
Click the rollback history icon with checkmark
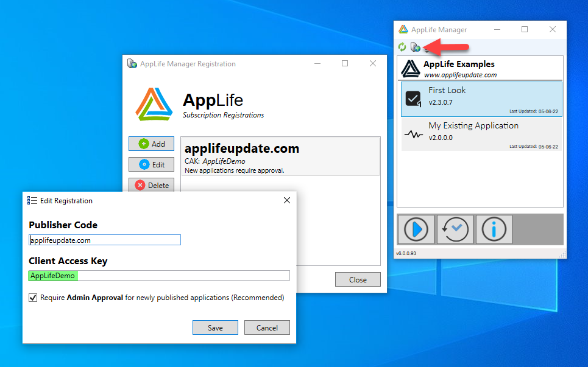click(x=455, y=229)
